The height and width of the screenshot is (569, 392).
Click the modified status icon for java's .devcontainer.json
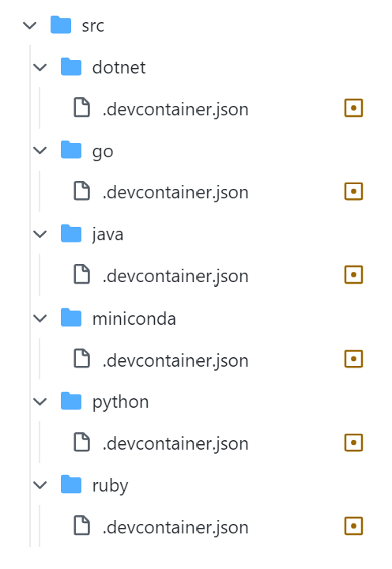pos(353,274)
